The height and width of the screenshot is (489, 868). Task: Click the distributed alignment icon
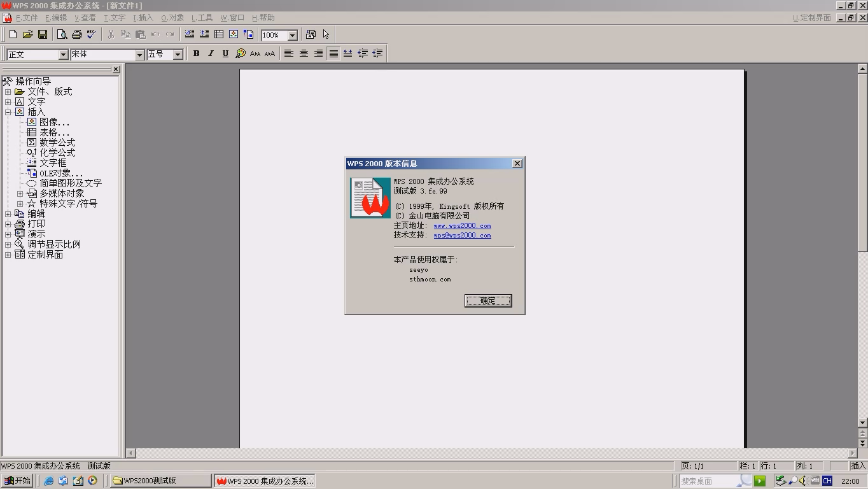[x=347, y=53]
